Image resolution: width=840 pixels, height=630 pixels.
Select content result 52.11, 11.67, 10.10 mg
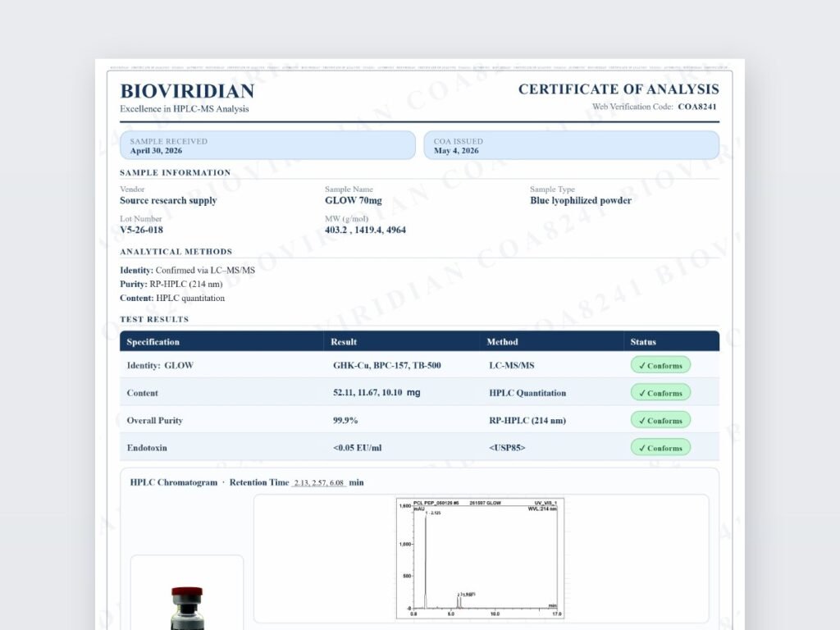pos(377,393)
